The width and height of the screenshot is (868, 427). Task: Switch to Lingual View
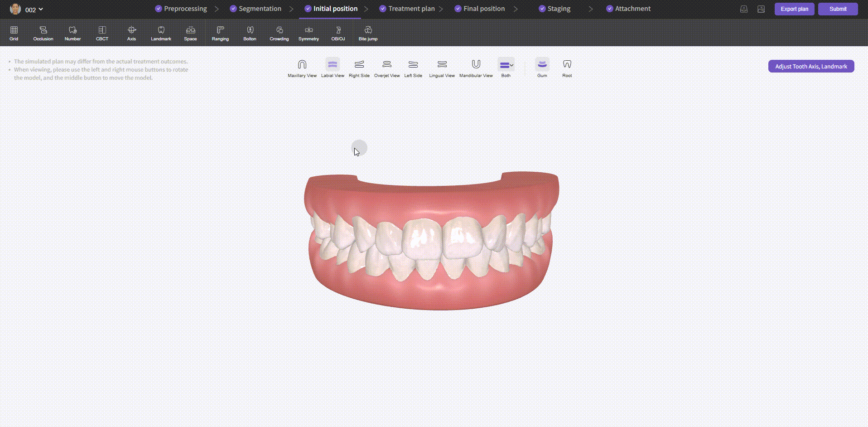click(442, 68)
